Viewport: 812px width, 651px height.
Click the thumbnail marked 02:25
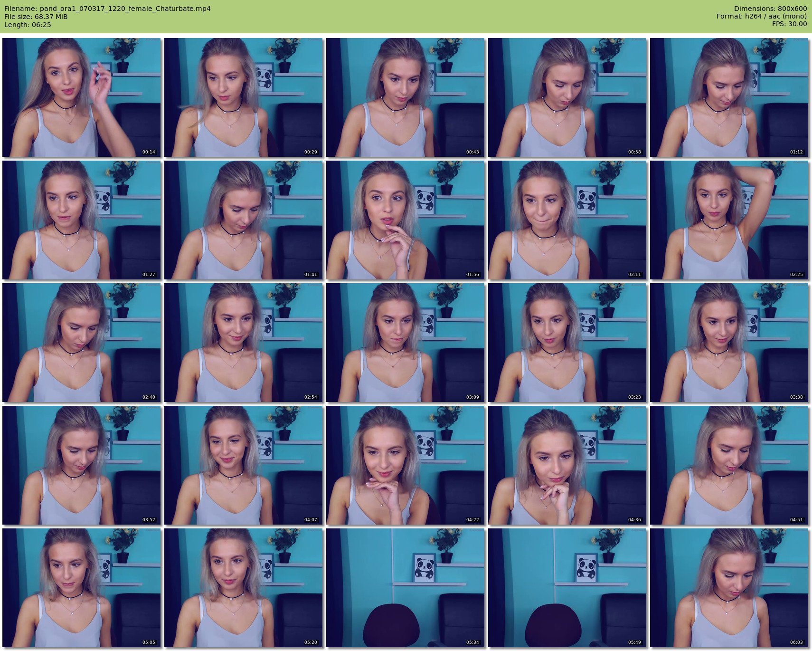coord(729,220)
